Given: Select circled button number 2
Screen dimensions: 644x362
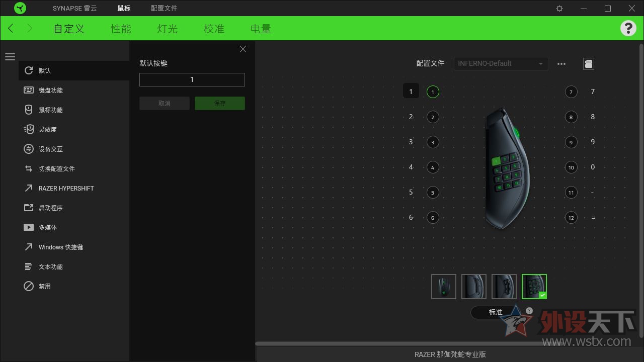Looking at the screenshot, I should click(x=433, y=117).
